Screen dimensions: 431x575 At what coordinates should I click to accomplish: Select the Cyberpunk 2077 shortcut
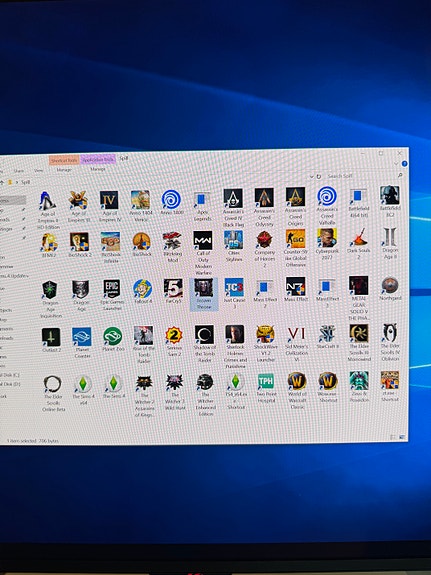click(327, 238)
